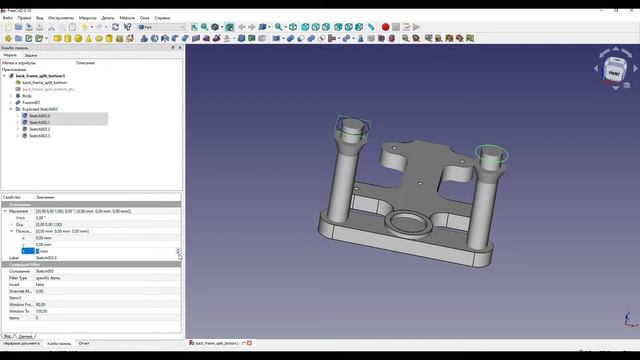
Task: Close the Комбо панель panel
Action: [180, 48]
